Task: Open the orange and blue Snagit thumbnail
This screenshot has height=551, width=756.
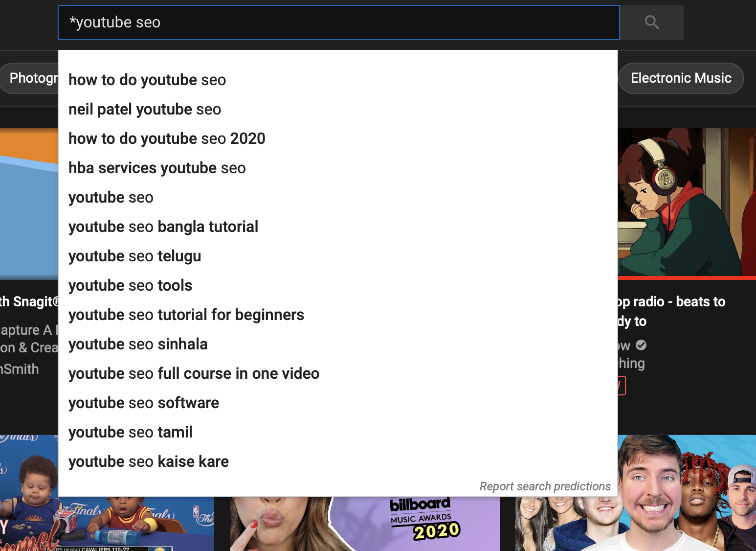Action: [x=29, y=204]
